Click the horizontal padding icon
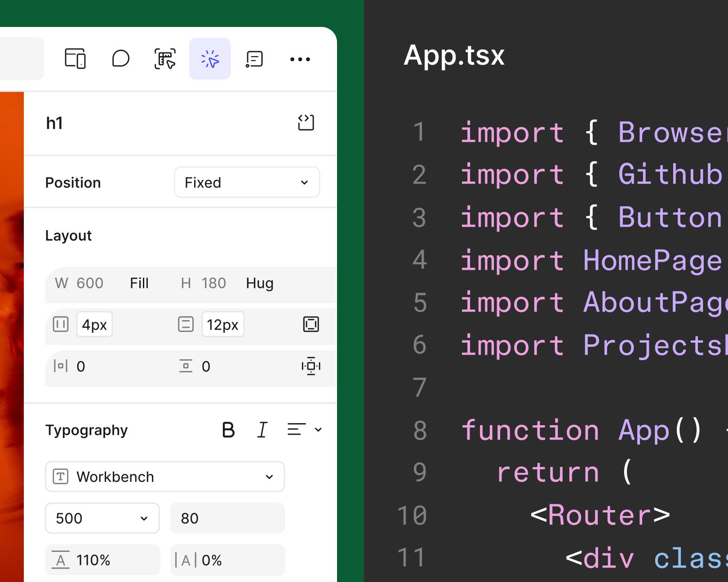Viewport: 728px width, 582px height. coord(61,324)
